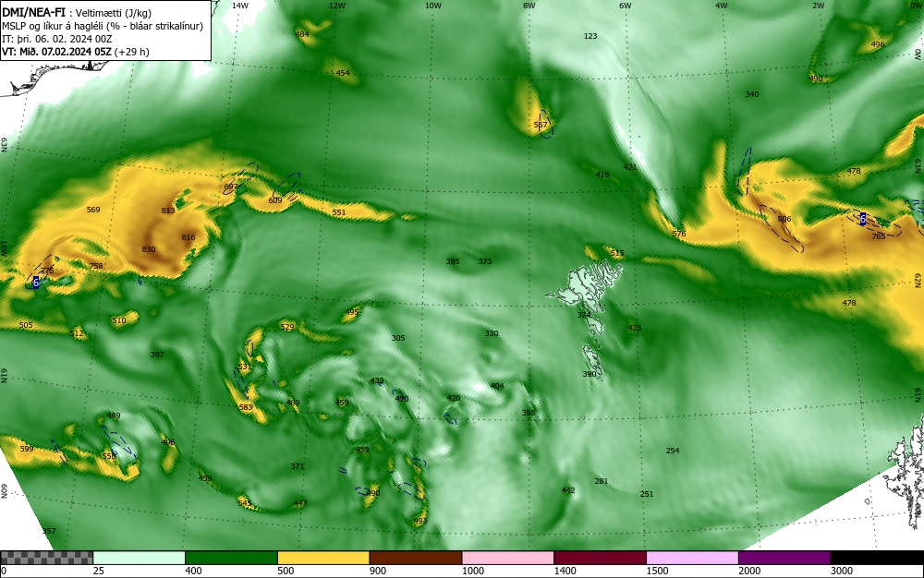Click the '557' CAPE value
Image resolution: width=924 pixels, height=578 pixels.
coord(541,125)
